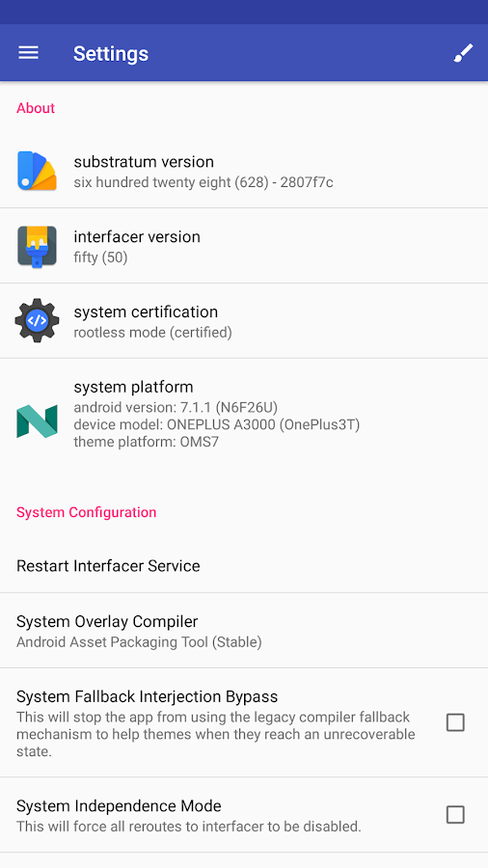Open the interfacer version entry
488x868 pixels.
click(244, 246)
